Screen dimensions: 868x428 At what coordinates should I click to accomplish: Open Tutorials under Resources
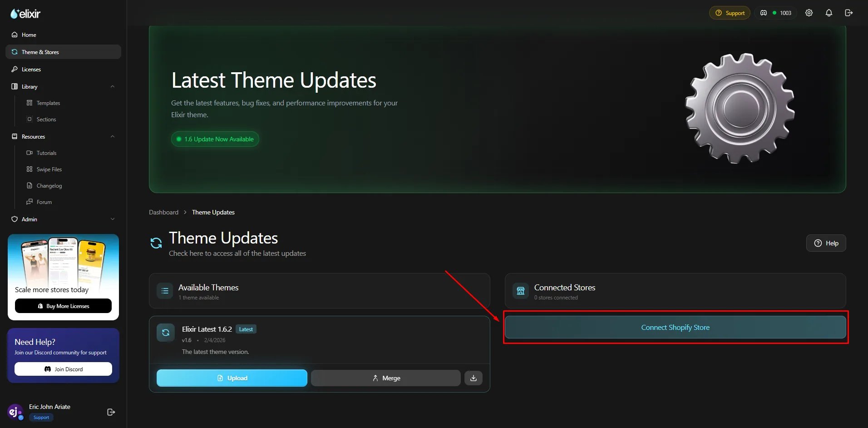click(46, 153)
